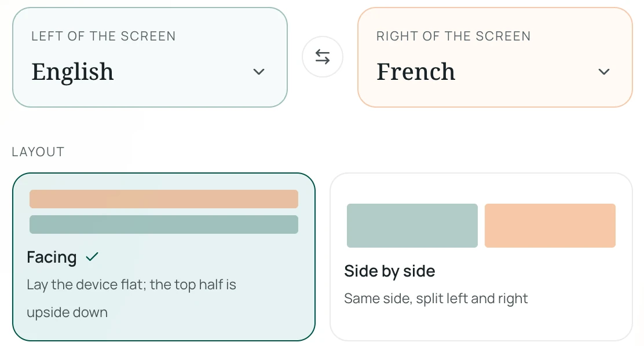
Task: Click the Facing title label
Action: tap(52, 257)
